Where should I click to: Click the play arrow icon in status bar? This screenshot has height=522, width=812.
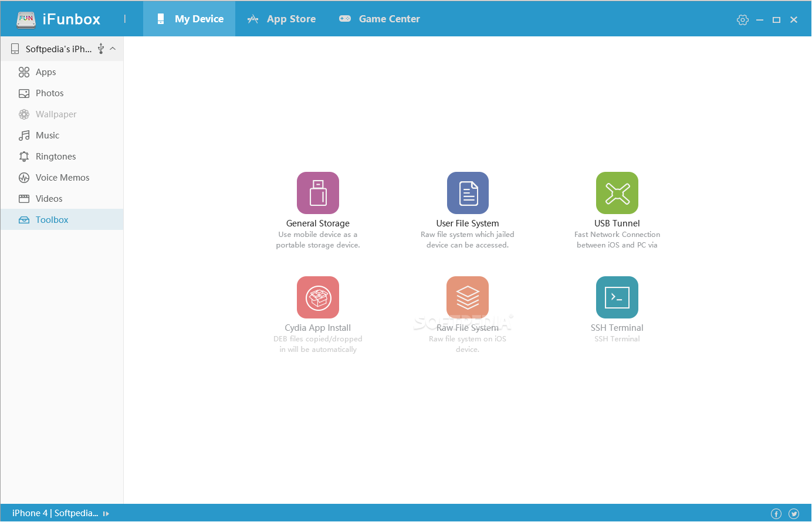(x=106, y=514)
